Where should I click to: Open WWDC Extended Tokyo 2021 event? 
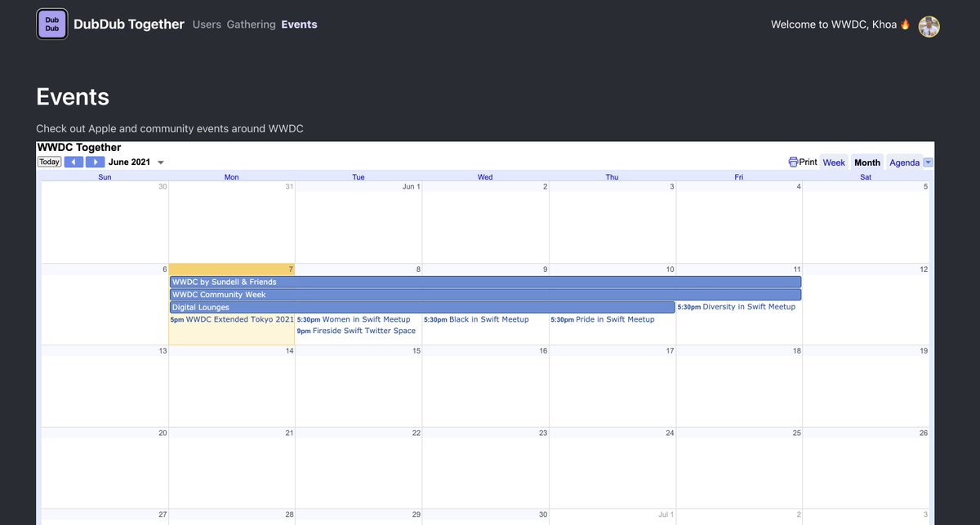point(232,319)
